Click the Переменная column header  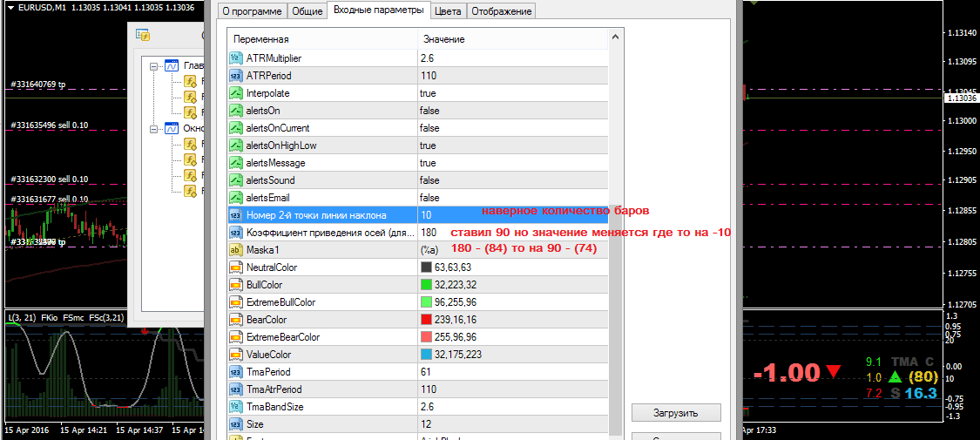point(321,39)
